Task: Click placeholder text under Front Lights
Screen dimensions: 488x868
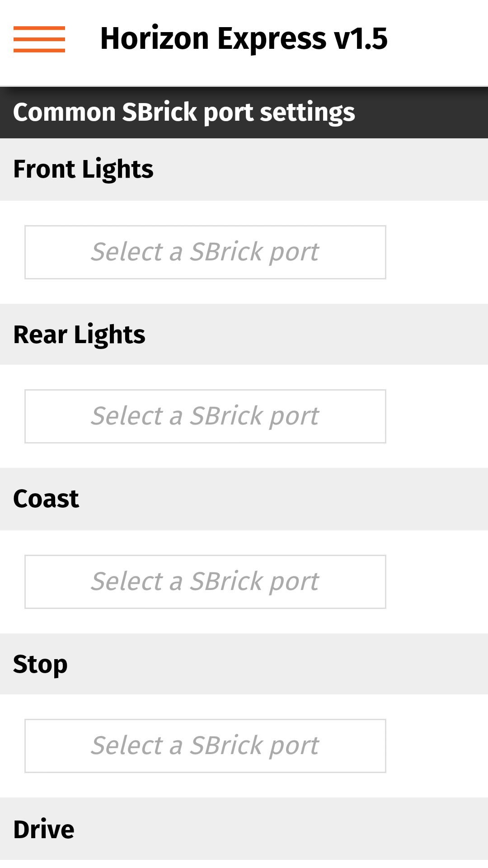Action: point(205,252)
